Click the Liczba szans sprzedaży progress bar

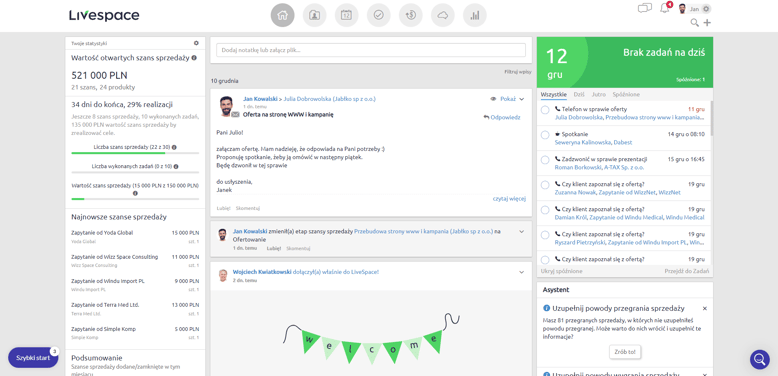click(x=135, y=153)
